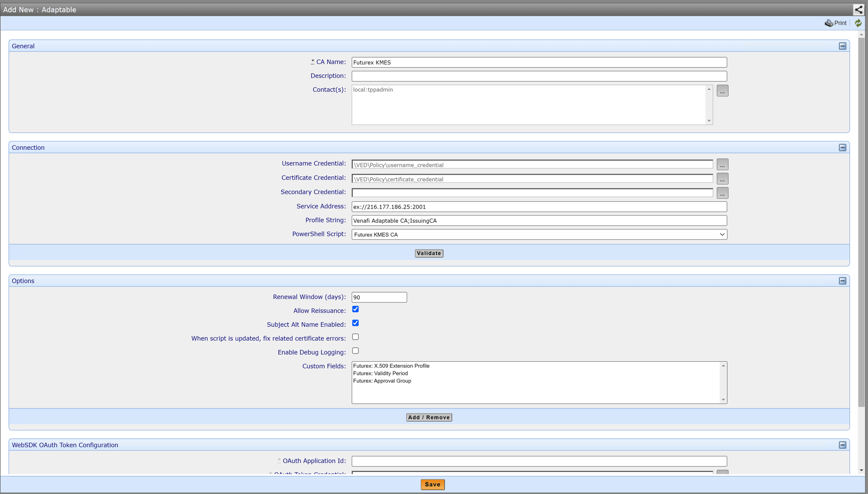868x494 pixels.
Task: Click Contacts box scroll down arrow
Action: [x=709, y=121]
